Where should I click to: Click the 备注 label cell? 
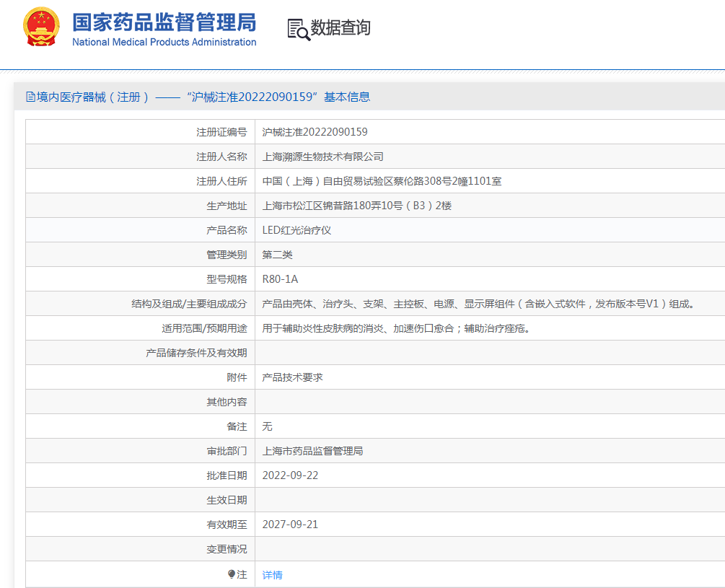(x=141, y=426)
